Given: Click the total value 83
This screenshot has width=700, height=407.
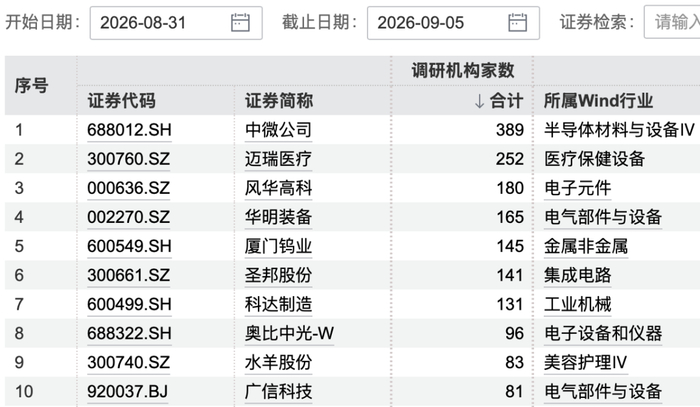Looking at the screenshot, I should coord(514,362).
